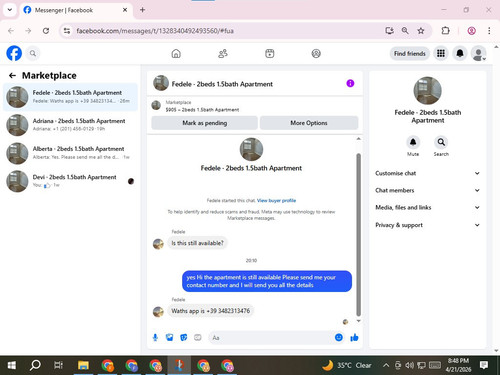Open Alberta - 2beds 1.5bath Apartment chat
The width and height of the screenshot is (500, 375).
pos(70,153)
